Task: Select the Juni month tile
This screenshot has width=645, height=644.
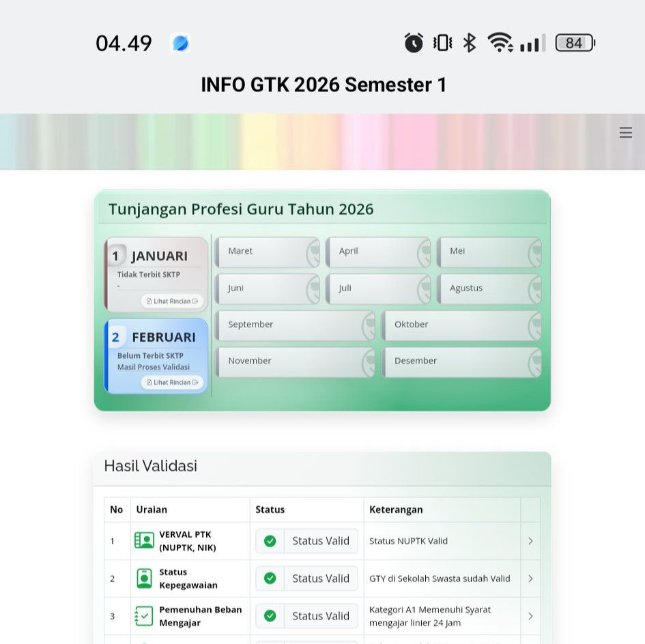Action: coord(268,289)
